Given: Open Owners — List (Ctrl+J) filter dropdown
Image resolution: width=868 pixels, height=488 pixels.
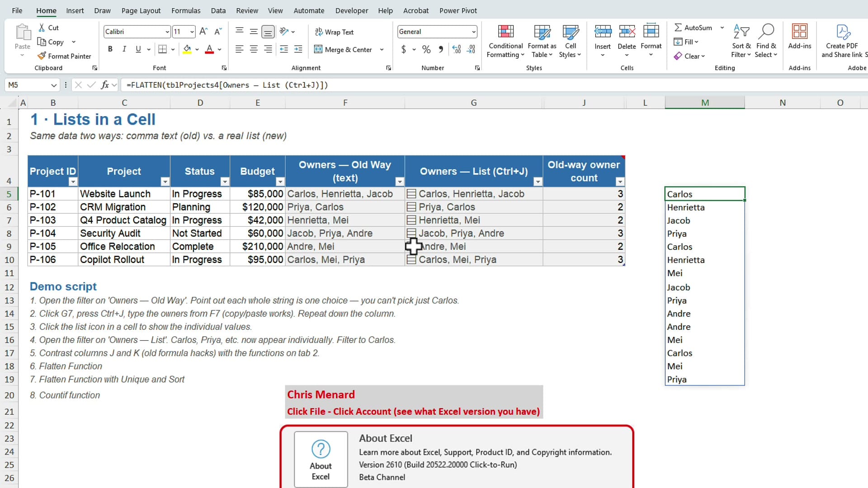Looking at the screenshot, I should point(538,182).
